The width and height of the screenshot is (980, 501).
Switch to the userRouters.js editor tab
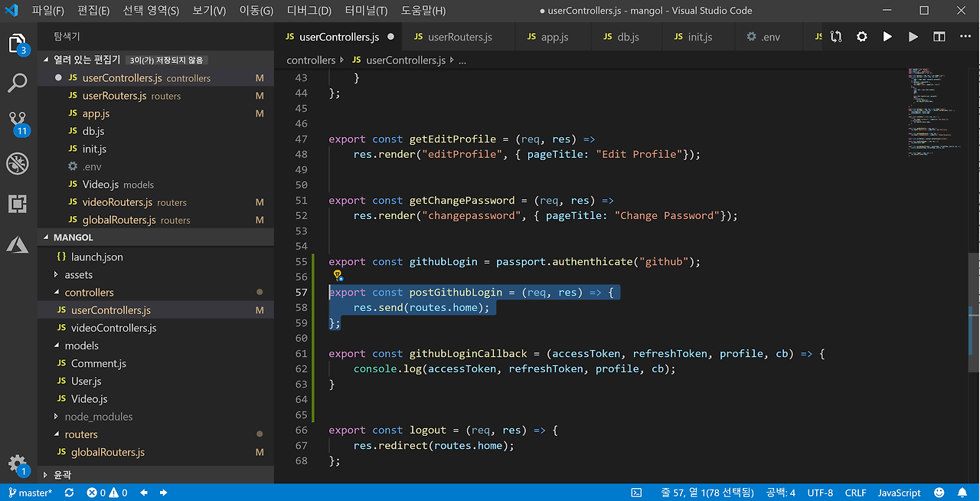coord(459,37)
